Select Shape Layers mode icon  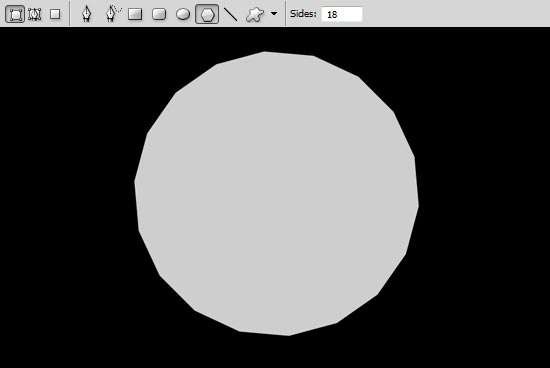(15, 14)
